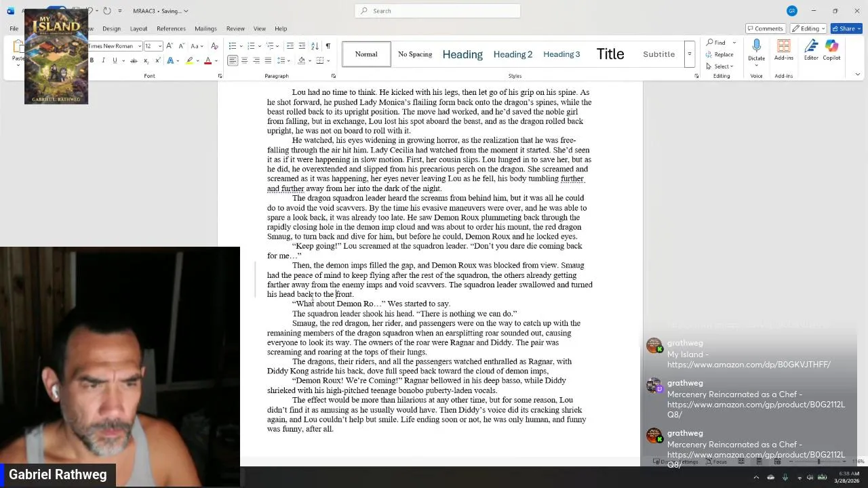
Task: Shrink font size with decrease font icon
Action: point(181,46)
